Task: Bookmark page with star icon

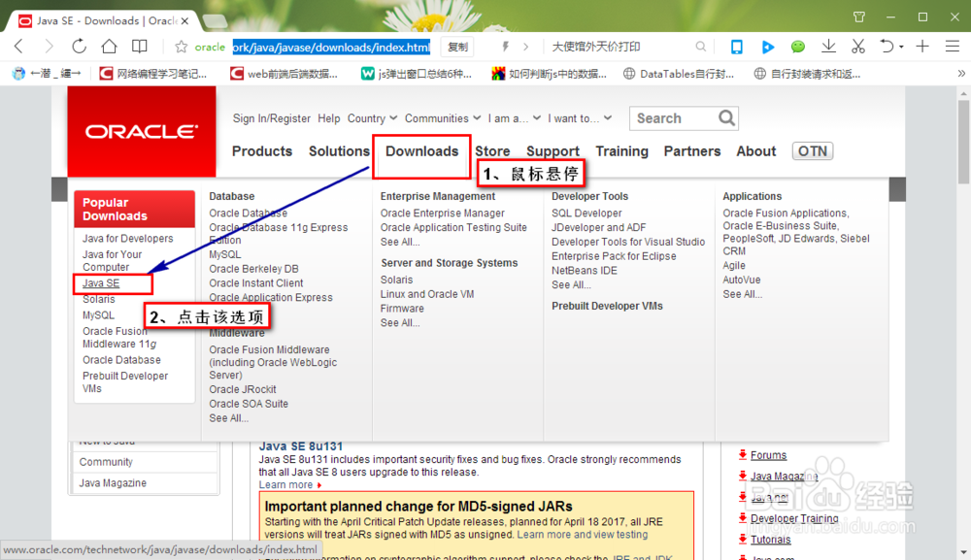Action: [181, 47]
